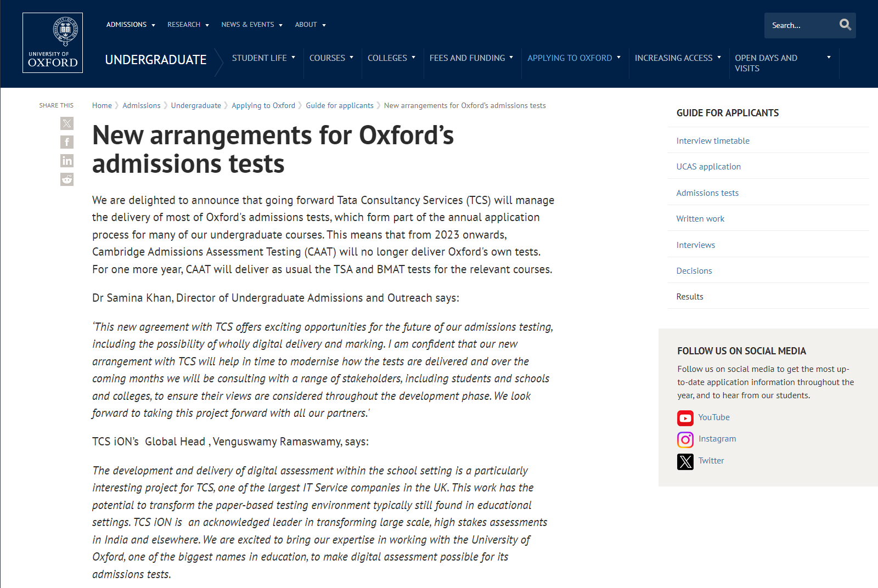This screenshot has width=878, height=588.
Task: Go to Home in breadcrumb
Action: click(x=102, y=105)
